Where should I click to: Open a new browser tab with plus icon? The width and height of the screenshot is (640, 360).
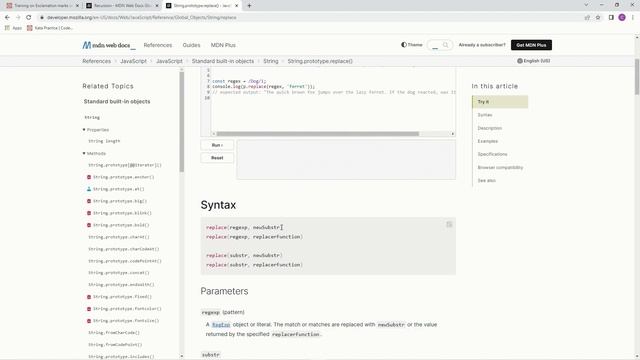click(x=249, y=6)
